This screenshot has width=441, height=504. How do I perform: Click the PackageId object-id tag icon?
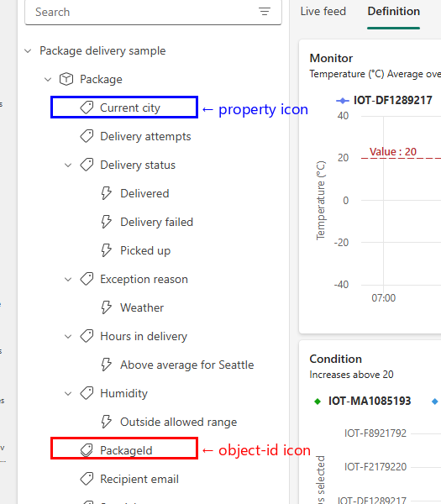(87, 450)
